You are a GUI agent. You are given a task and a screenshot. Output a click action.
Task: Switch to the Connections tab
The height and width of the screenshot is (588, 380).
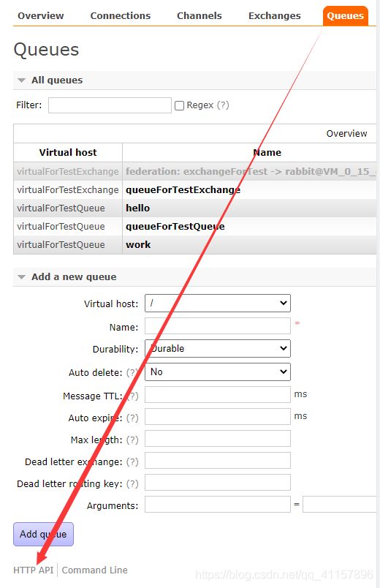pyautogui.click(x=121, y=16)
